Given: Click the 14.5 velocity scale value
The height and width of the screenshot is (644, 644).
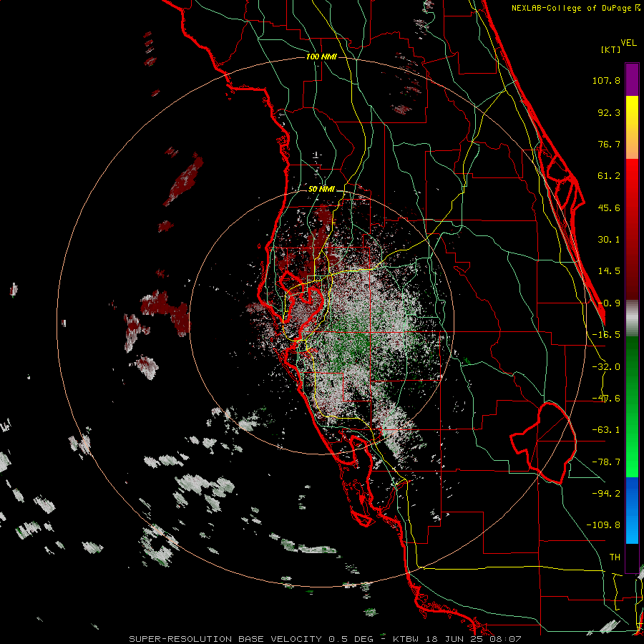Looking at the screenshot, I should click(609, 271).
